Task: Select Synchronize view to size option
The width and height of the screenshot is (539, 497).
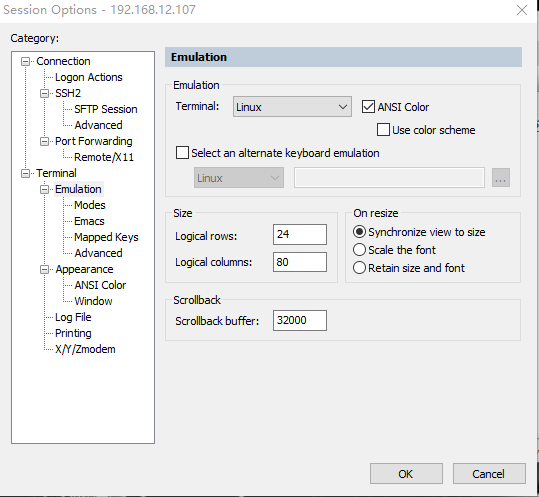Action: point(359,232)
